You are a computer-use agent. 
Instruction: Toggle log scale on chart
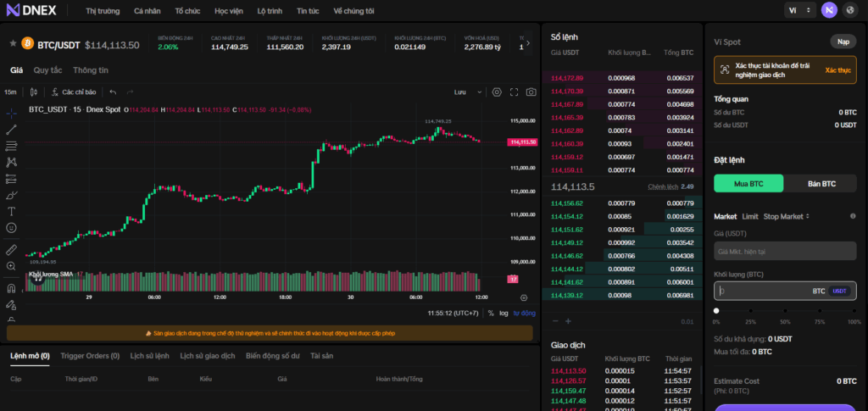pos(504,313)
